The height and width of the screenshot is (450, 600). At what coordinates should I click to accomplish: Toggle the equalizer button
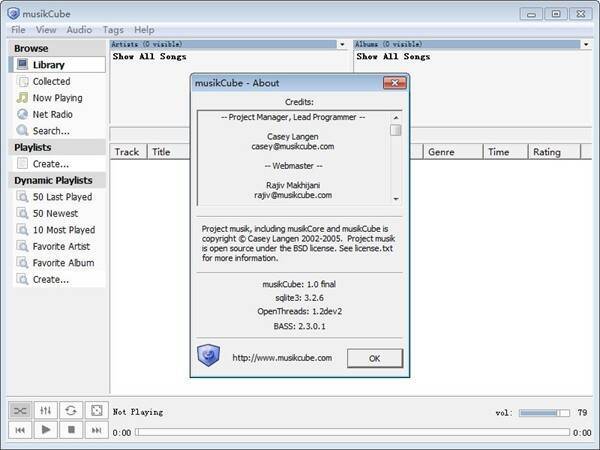pyautogui.click(x=46, y=411)
